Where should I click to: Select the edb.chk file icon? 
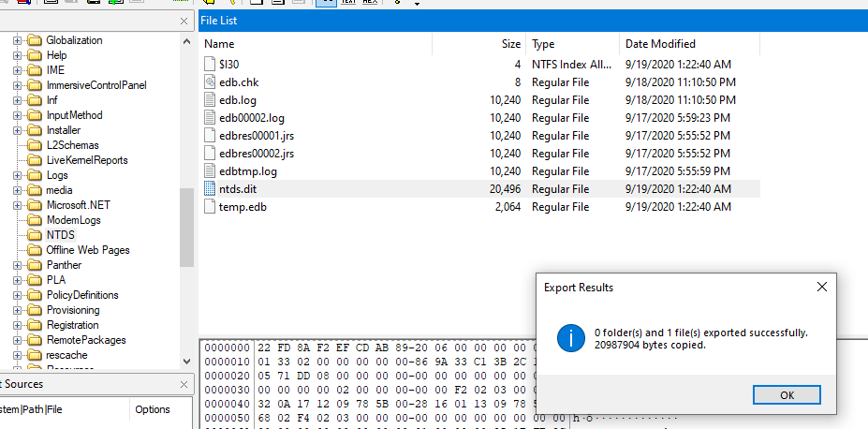210,82
